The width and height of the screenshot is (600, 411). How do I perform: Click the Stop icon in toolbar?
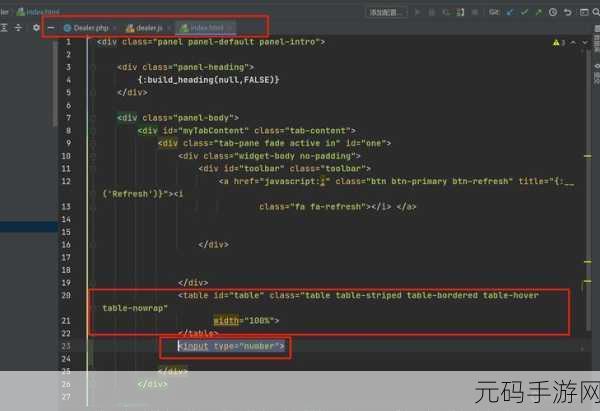475,12
